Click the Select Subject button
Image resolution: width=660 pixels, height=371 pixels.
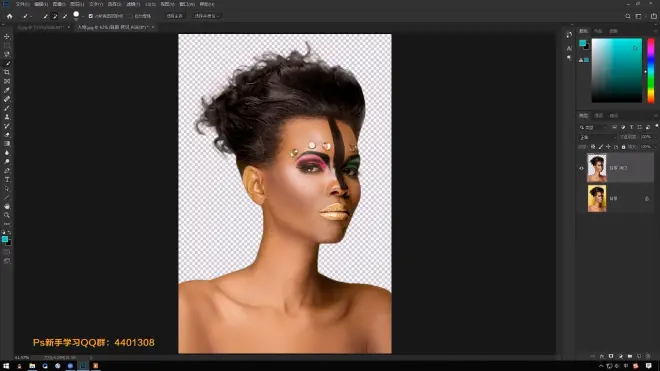[175, 16]
